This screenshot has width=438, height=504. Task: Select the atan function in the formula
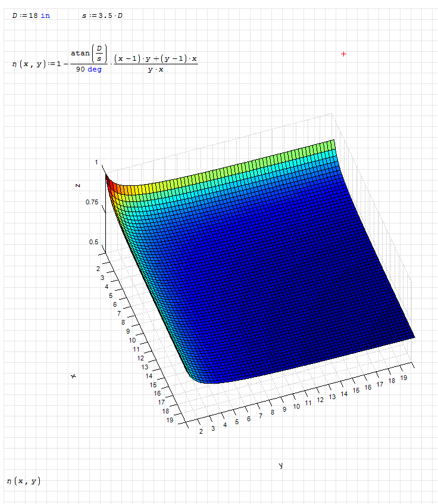click(80, 53)
